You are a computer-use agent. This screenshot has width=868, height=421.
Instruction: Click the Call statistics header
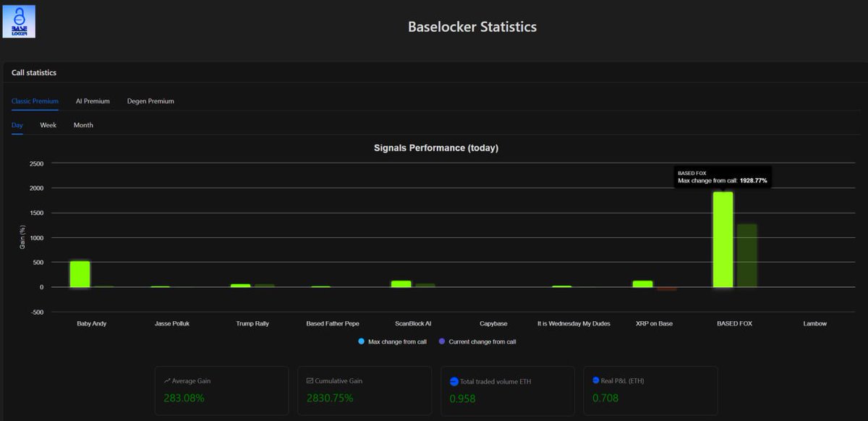click(x=33, y=72)
